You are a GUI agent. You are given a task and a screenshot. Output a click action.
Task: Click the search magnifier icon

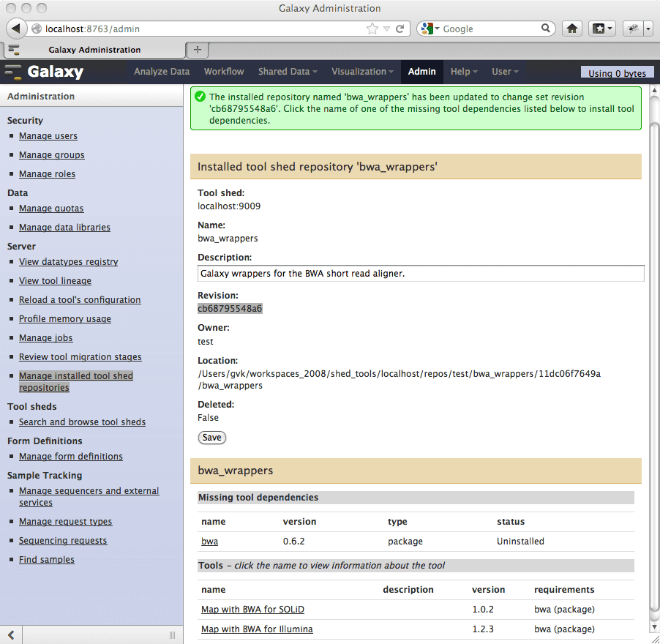click(x=546, y=29)
